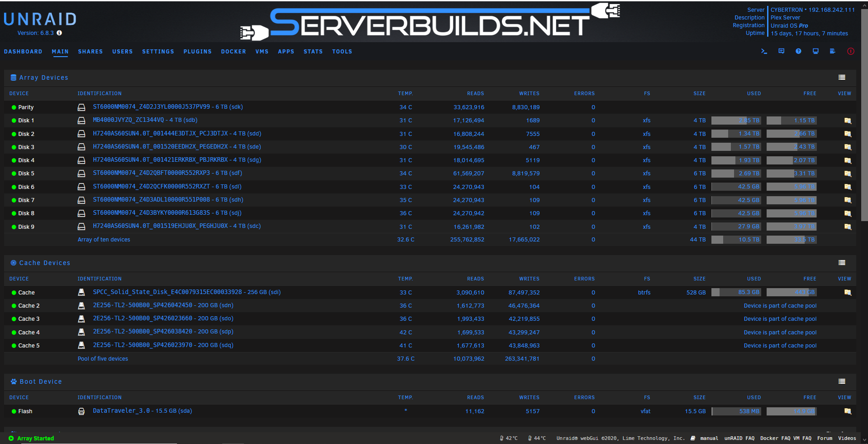Click the green status dot for Cache 2

tap(14, 306)
